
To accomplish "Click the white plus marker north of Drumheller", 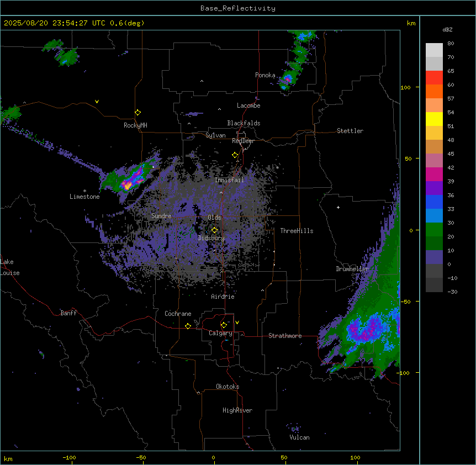I will 338,207.
